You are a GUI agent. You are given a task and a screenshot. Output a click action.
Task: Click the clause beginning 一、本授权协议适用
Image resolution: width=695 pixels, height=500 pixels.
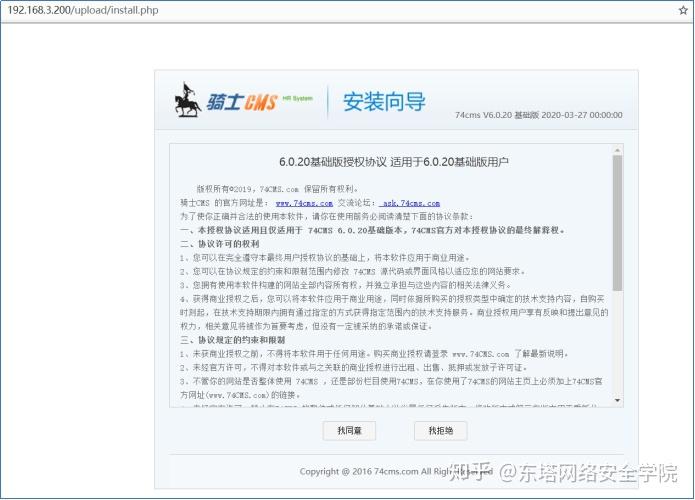point(372,230)
